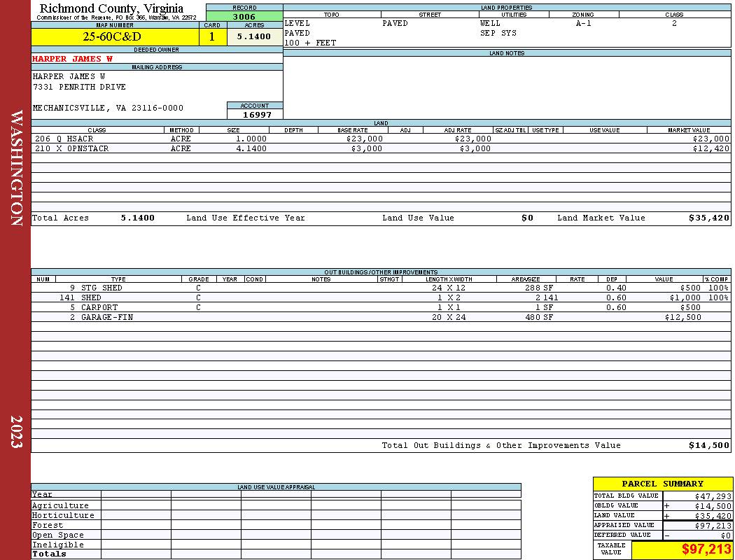Screen dimensions: 735x560
Task: Click dimensions 20 X 24
Action: click(449, 317)
